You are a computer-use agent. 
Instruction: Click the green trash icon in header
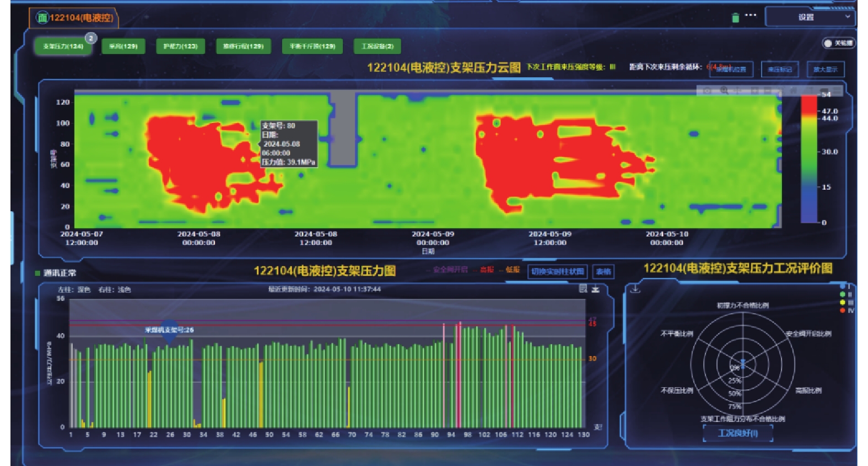[735, 18]
